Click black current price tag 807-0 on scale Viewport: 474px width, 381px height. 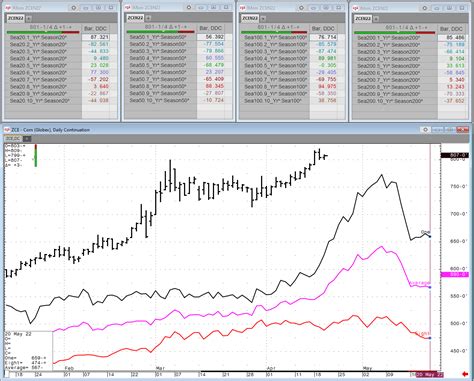[x=454, y=155]
